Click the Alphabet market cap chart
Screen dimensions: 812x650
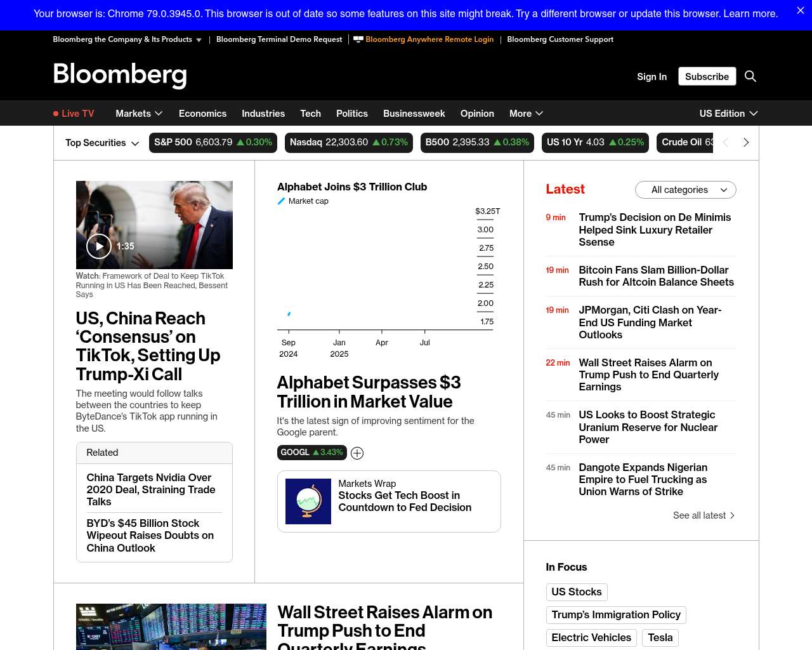[388, 270]
